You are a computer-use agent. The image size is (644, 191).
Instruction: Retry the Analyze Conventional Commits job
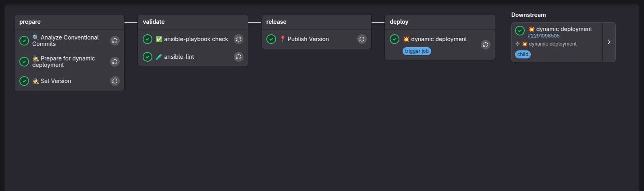115,41
